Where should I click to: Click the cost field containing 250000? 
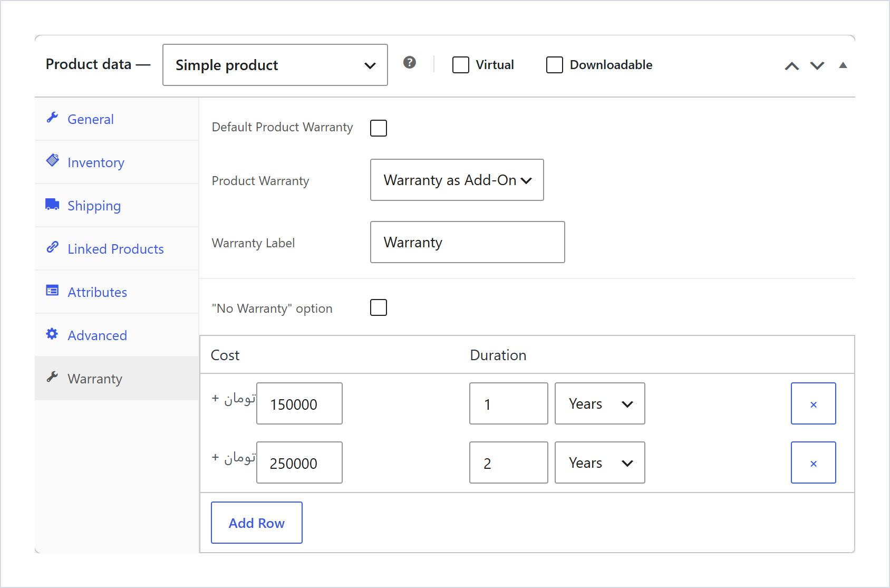pos(299,462)
